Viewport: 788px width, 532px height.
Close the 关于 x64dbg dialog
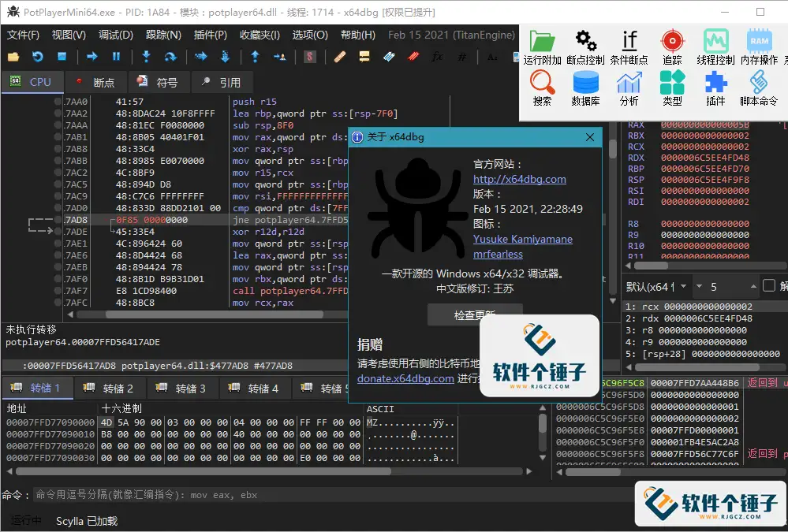tap(590, 137)
